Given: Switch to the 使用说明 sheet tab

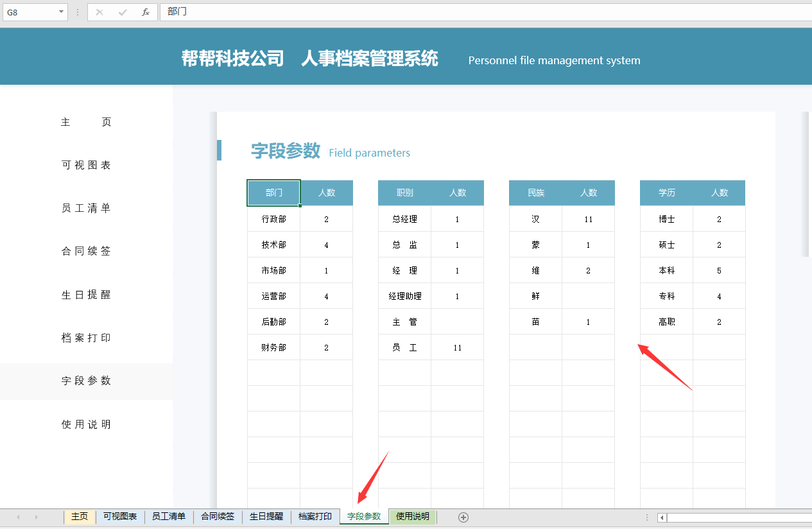Looking at the screenshot, I should [413, 517].
